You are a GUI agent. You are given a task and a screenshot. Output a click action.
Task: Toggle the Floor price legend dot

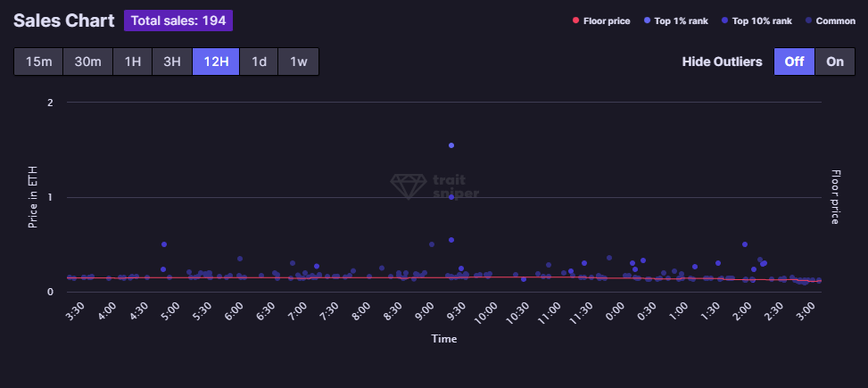576,21
